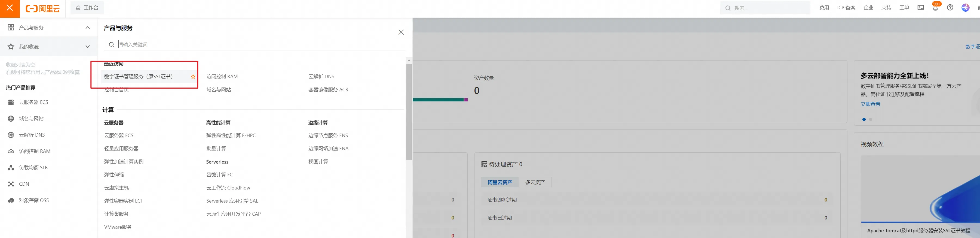Open the 企业 top menu

click(868, 8)
